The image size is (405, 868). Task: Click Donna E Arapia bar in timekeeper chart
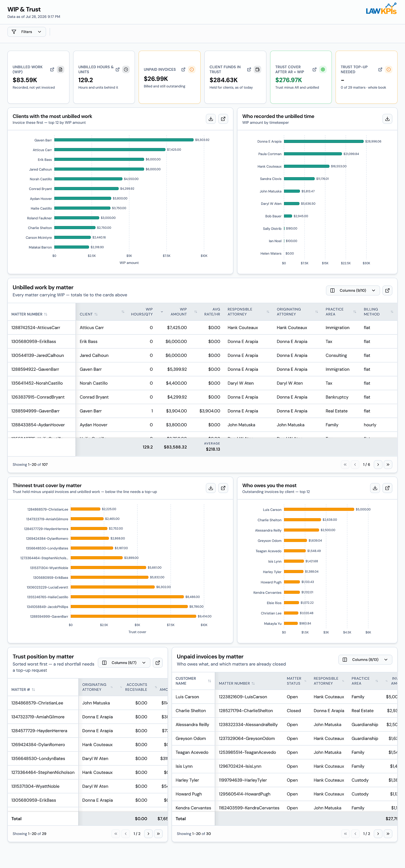coord(324,142)
